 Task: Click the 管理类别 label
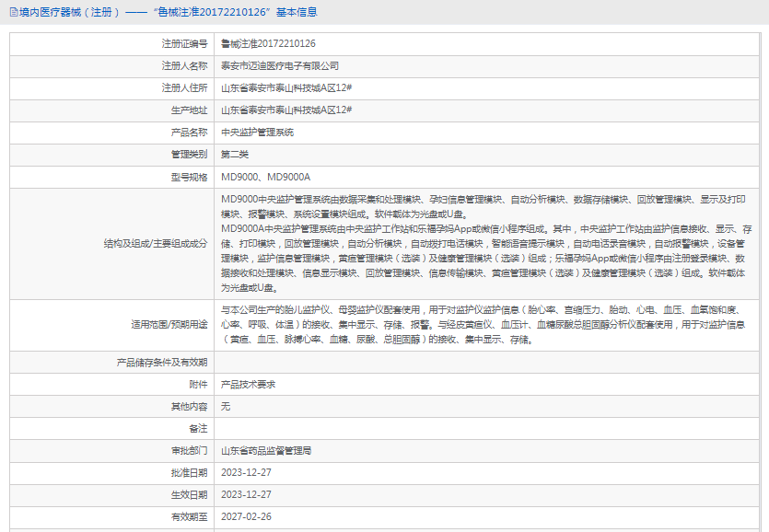tap(190, 154)
